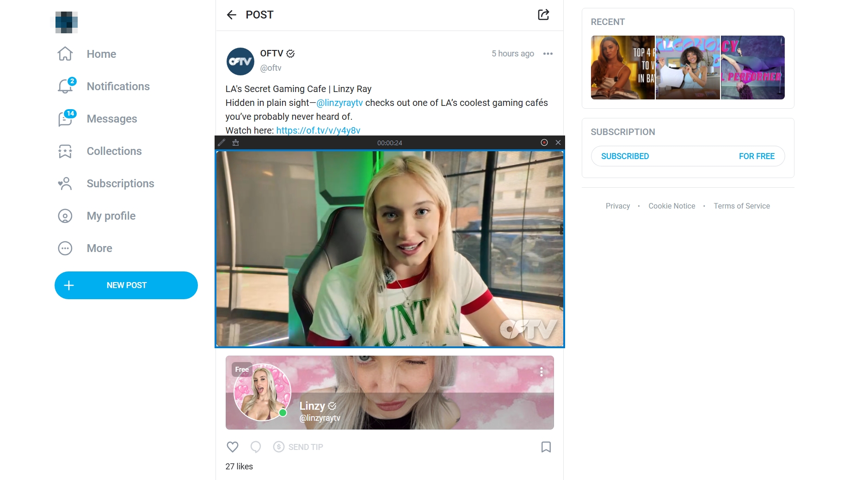
Task: Open the OFTV profile avatar
Action: 240,61
